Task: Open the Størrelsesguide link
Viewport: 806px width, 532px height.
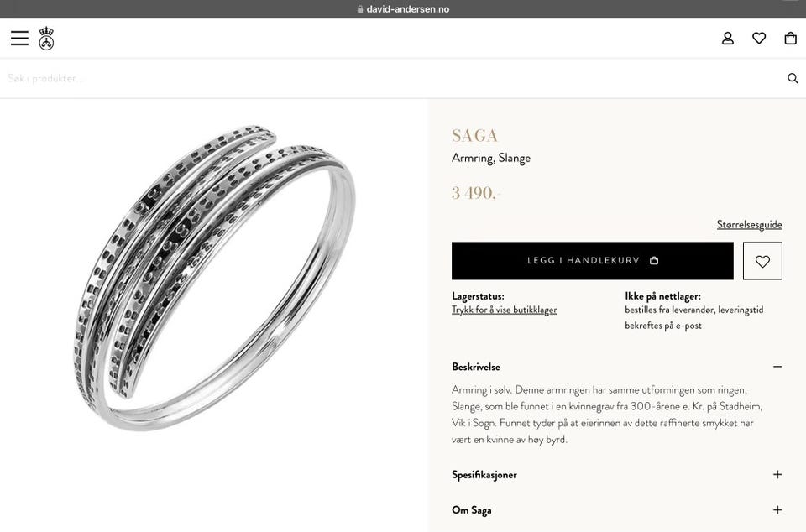Action: pos(750,224)
